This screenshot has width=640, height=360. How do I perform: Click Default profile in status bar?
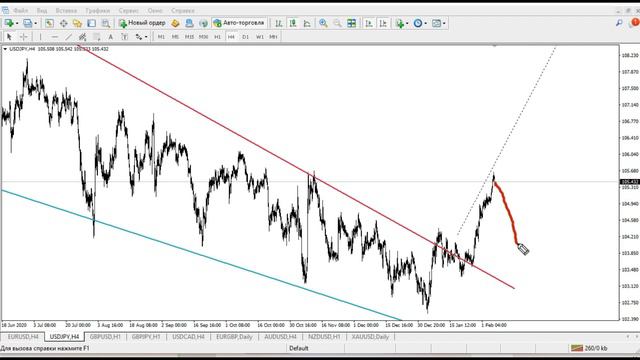[299, 348]
